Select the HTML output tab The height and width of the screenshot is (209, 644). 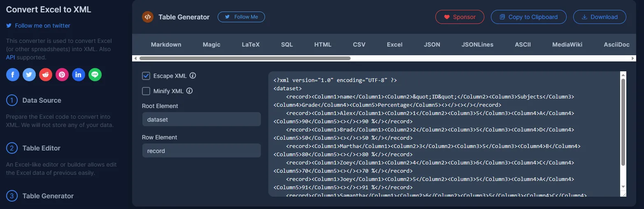pyautogui.click(x=323, y=45)
